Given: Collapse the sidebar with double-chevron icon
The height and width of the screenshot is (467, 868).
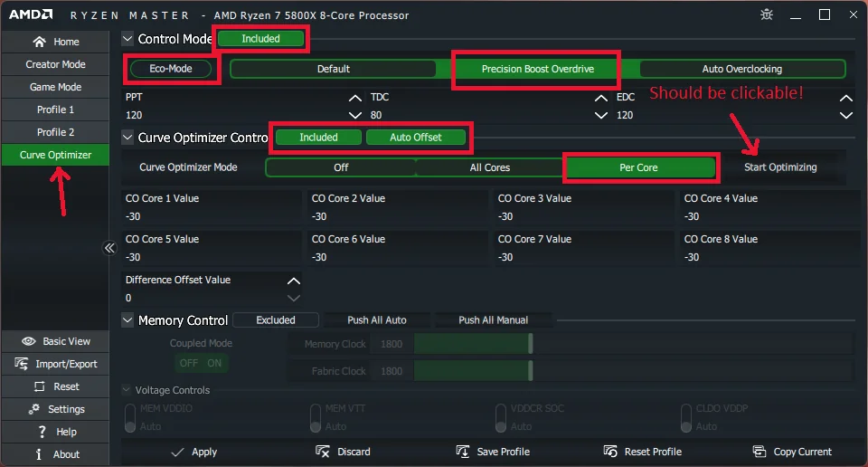Looking at the screenshot, I should 109,248.
